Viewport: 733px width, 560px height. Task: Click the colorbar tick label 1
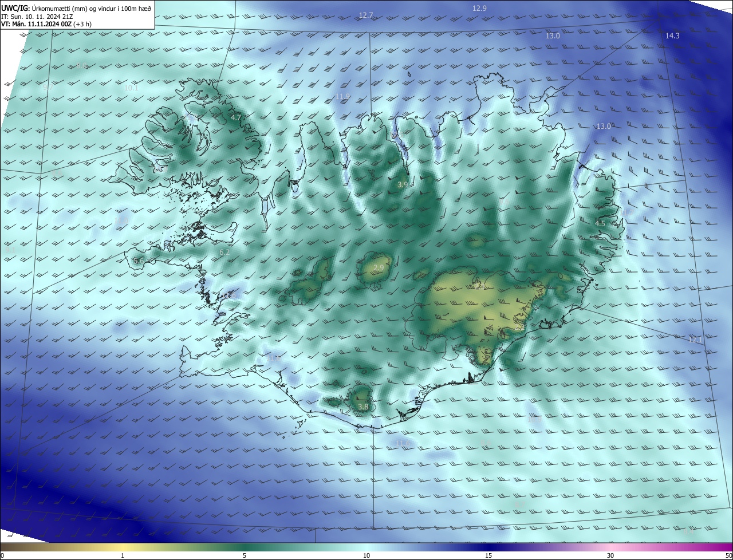pos(123,555)
